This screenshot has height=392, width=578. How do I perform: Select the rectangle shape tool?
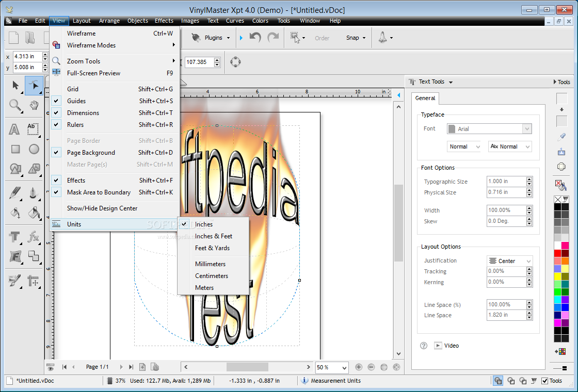[x=15, y=149]
